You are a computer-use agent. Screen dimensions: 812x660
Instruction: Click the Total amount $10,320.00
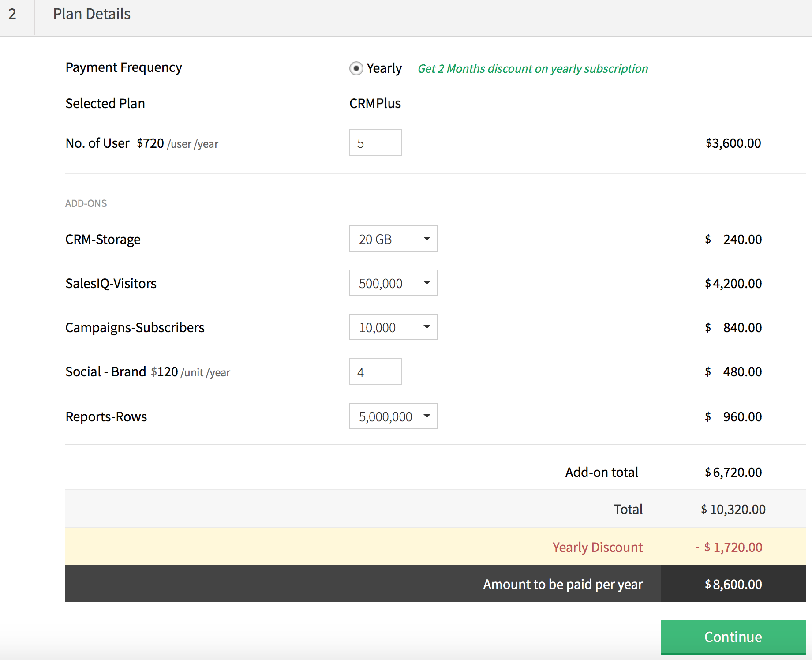tap(733, 510)
